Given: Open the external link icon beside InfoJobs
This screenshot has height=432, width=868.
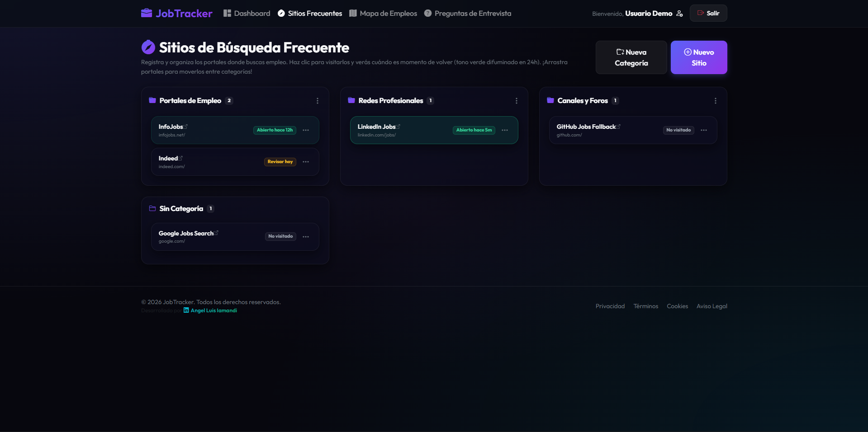Looking at the screenshot, I should click(186, 127).
